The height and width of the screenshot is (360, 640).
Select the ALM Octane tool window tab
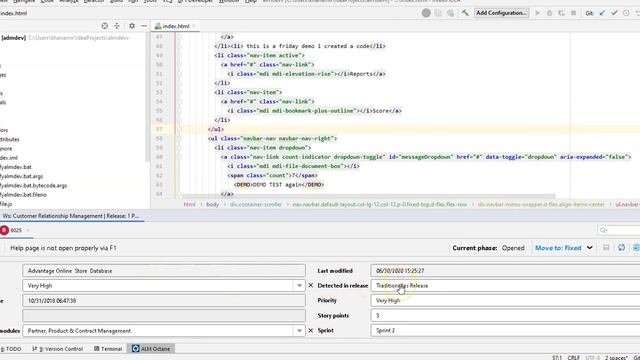(x=151, y=349)
